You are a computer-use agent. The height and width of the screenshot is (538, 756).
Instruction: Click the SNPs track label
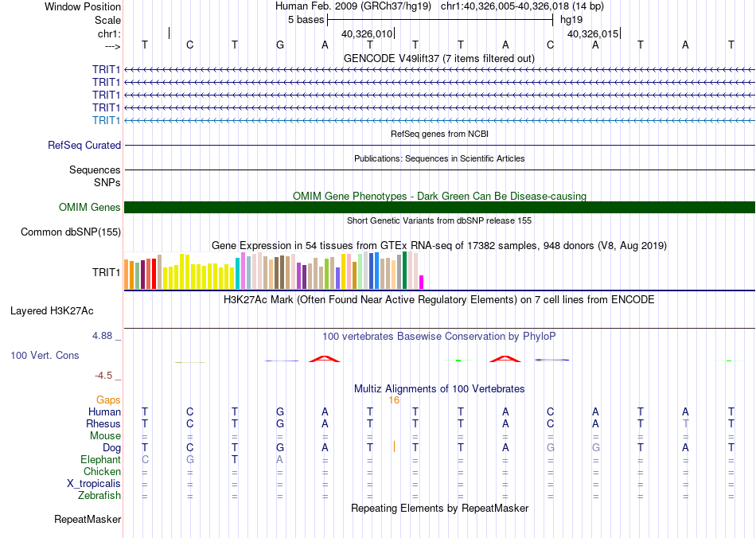(107, 183)
